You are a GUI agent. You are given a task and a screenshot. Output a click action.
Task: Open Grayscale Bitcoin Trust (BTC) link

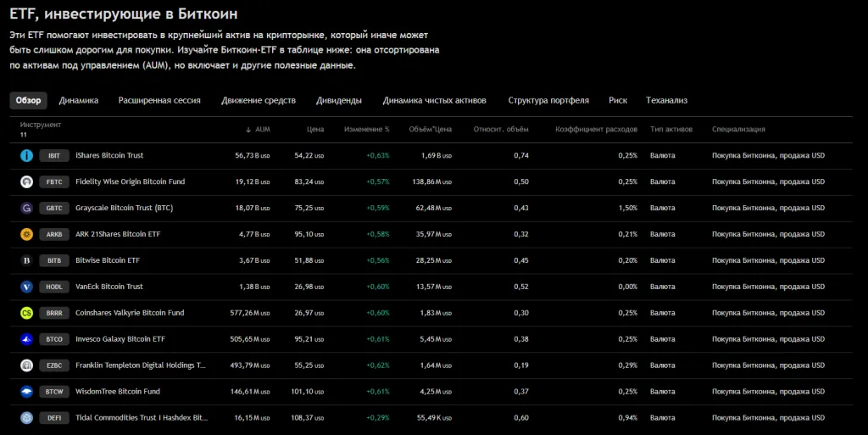[x=124, y=208]
